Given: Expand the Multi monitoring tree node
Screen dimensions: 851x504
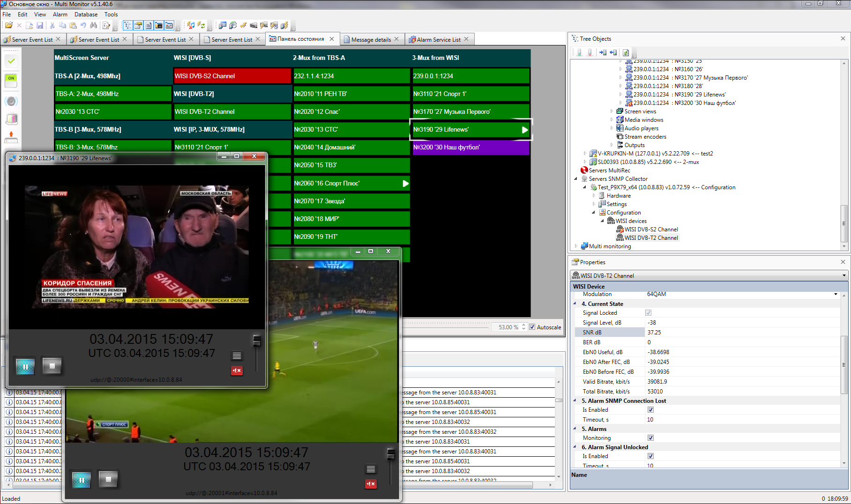Looking at the screenshot, I should [576, 246].
